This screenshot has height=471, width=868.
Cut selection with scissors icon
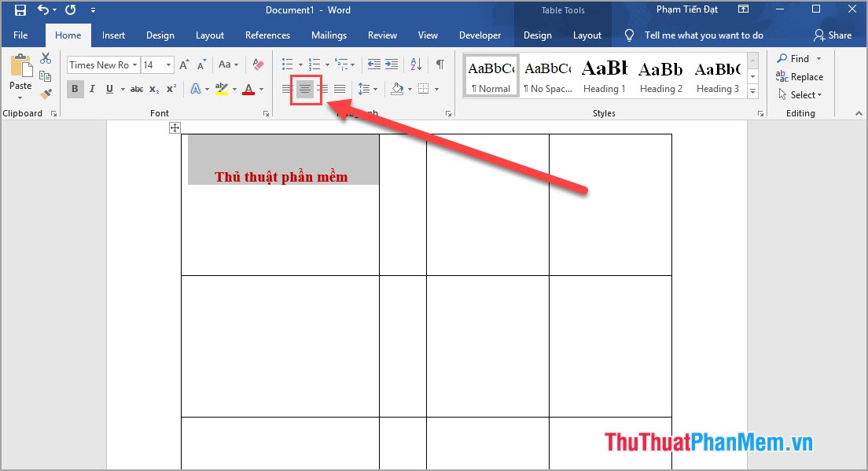click(x=46, y=58)
